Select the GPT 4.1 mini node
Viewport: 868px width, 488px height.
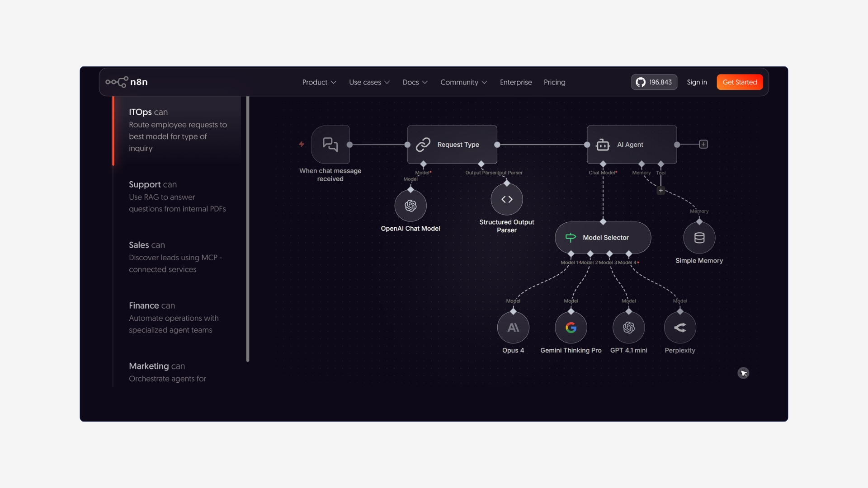click(x=629, y=328)
